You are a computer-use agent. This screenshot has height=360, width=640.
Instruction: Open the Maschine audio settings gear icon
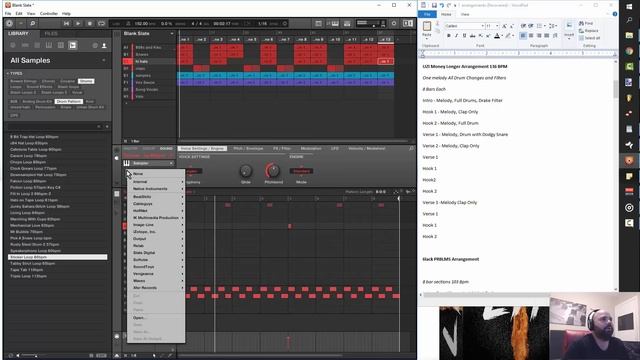tap(394, 24)
